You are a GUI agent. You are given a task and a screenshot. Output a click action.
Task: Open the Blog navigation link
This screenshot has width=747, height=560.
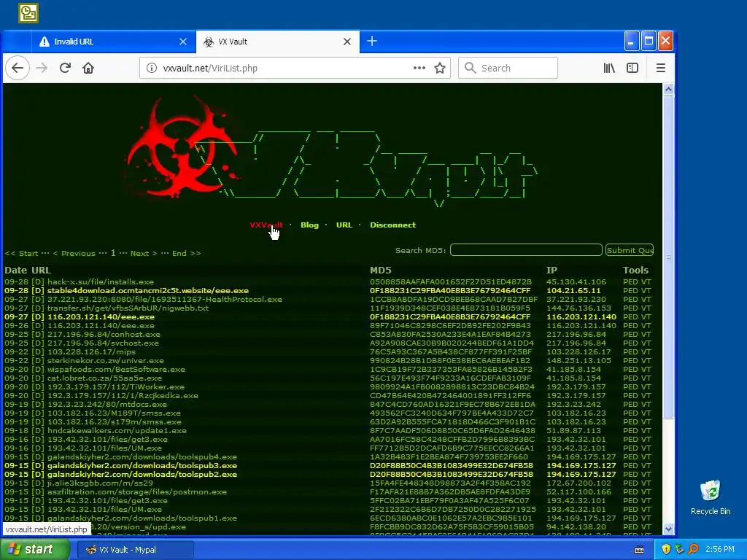[309, 225]
